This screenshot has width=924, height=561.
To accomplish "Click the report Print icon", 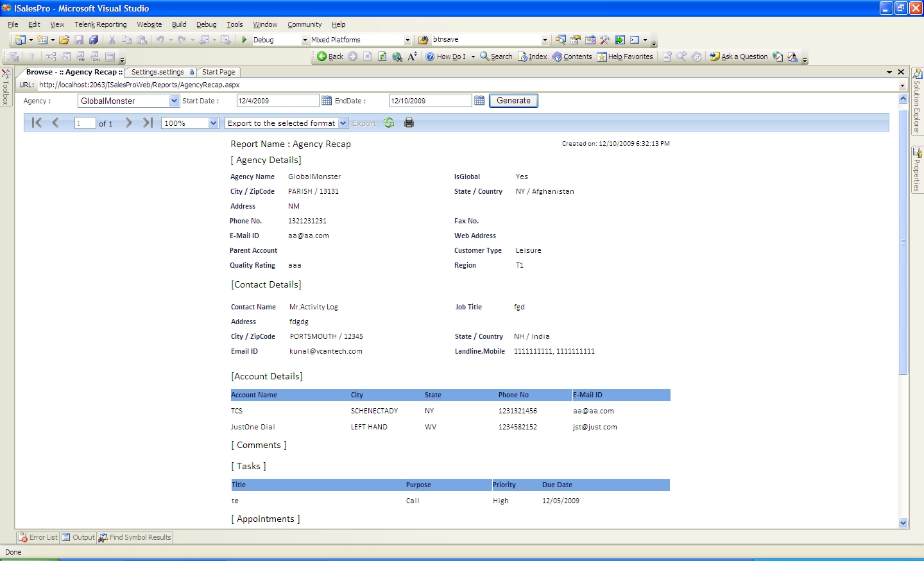I will click(409, 123).
